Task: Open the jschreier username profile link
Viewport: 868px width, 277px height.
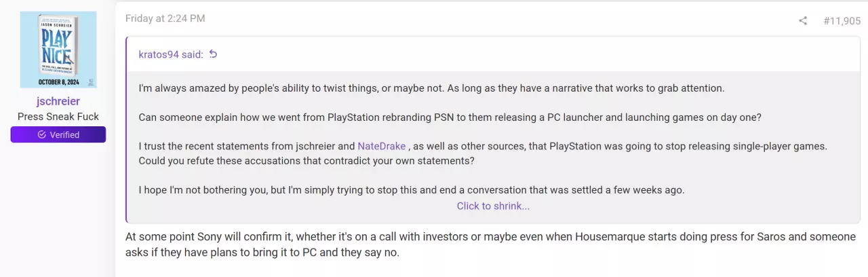Action: point(58,101)
